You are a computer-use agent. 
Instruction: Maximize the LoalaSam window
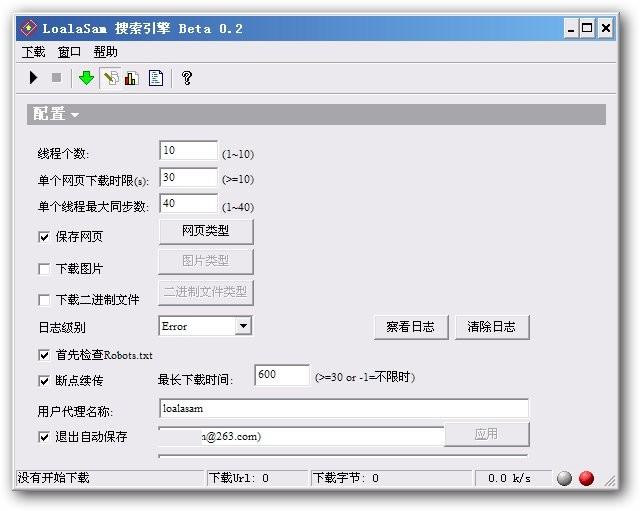coord(587,28)
